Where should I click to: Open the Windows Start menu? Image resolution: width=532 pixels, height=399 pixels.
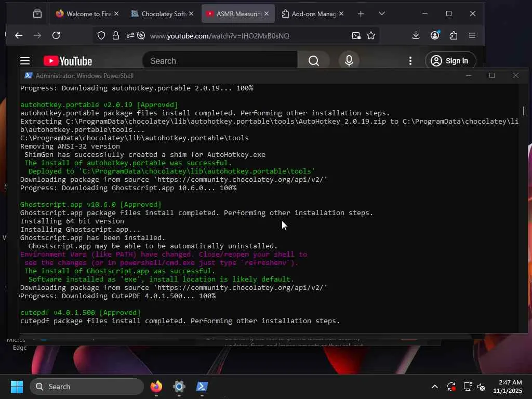(17, 387)
